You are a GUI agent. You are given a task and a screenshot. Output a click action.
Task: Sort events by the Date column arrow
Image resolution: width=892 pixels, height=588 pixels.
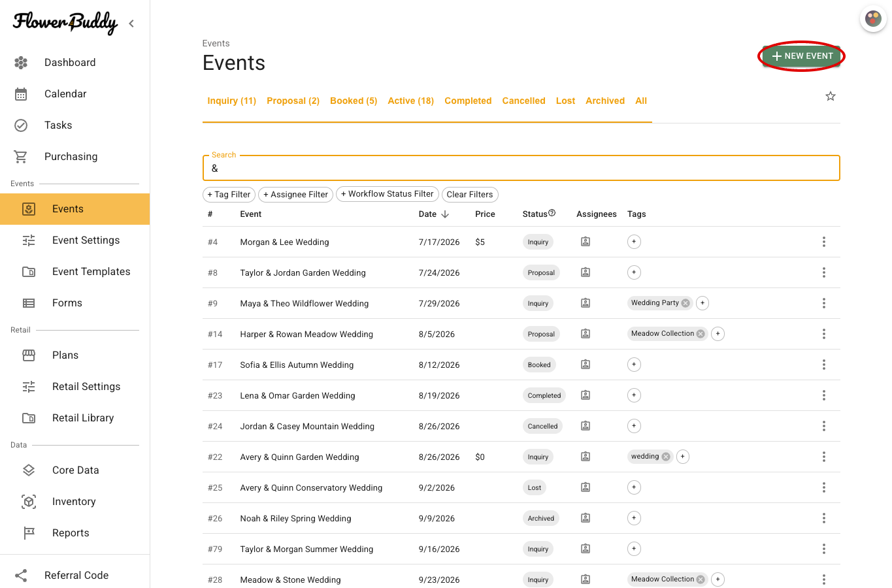(x=445, y=214)
